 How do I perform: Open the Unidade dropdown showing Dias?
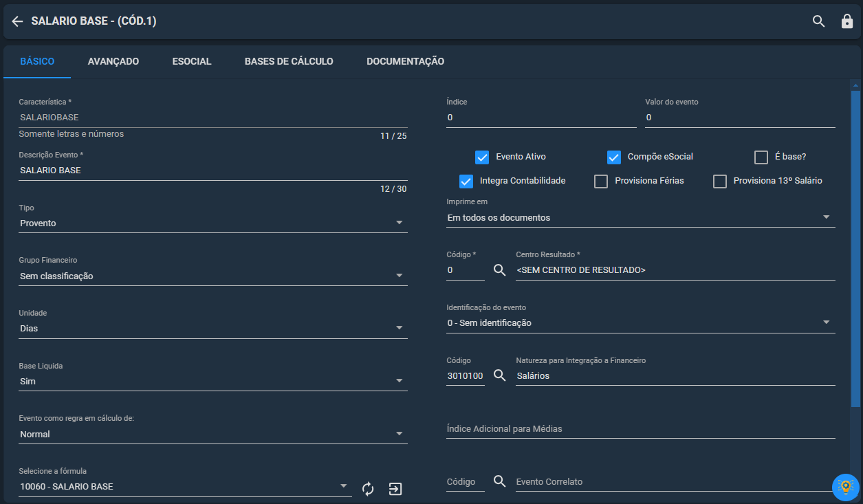pos(213,329)
